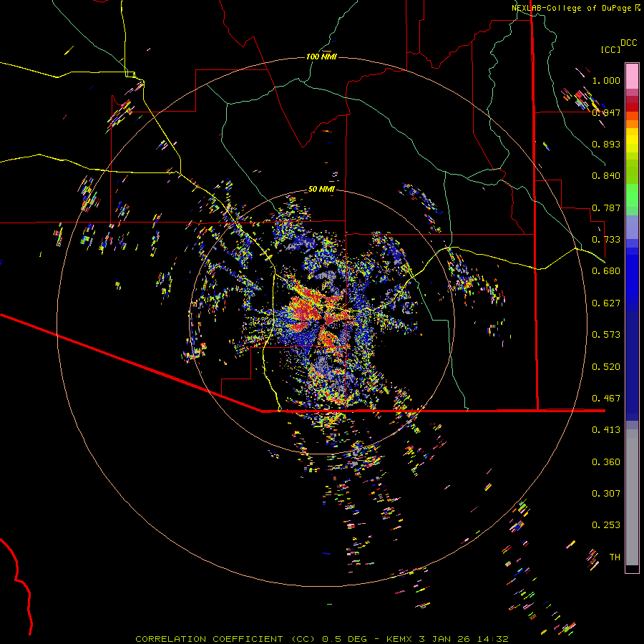Pick the lavender band in the color bar
This screenshot has height=644, width=644.
pos(632,227)
